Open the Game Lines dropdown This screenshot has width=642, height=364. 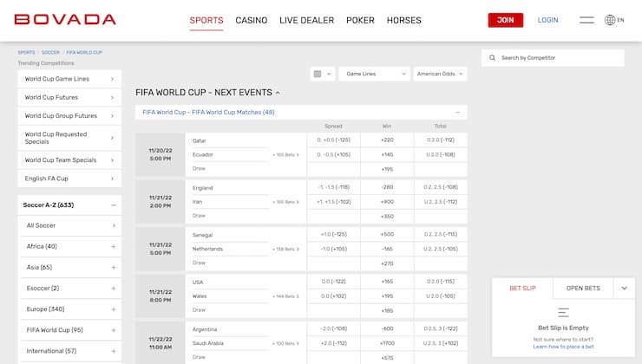(374, 74)
